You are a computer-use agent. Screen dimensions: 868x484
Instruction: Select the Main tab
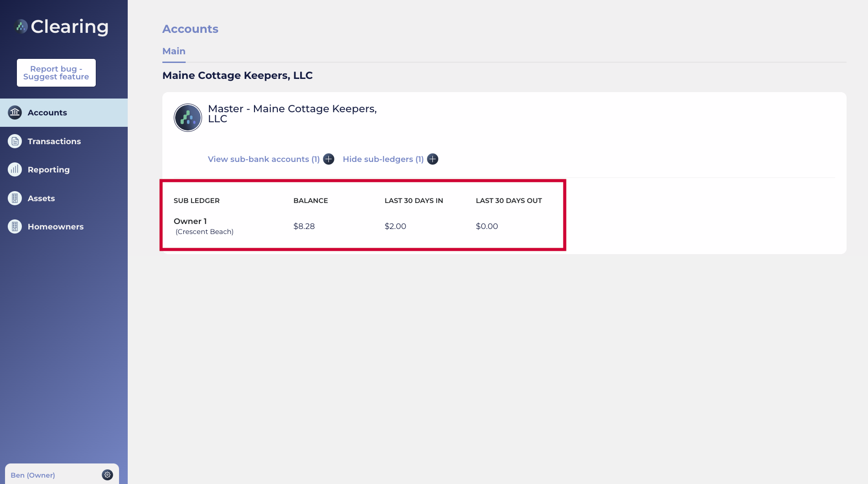[x=174, y=51]
